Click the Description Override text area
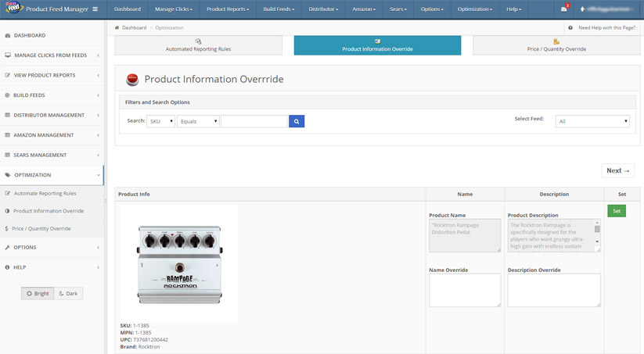644x354 pixels. (x=554, y=291)
